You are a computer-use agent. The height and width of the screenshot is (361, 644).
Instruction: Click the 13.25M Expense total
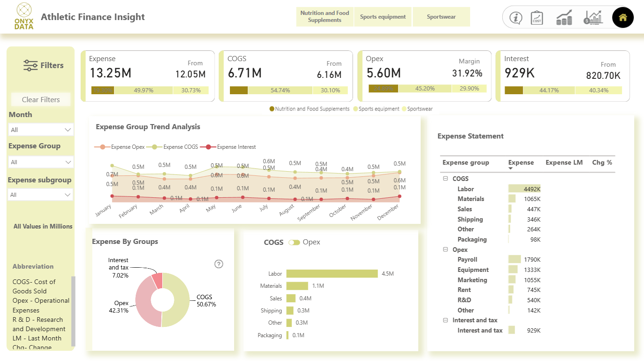point(111,73)
